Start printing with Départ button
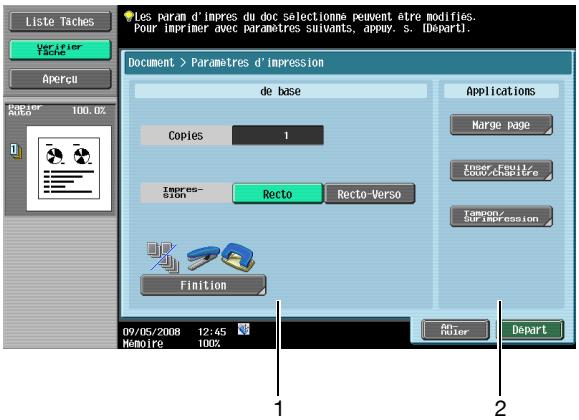Image resolution: width=579 pixels, height=420 pixels. click(x=530, y=329)
